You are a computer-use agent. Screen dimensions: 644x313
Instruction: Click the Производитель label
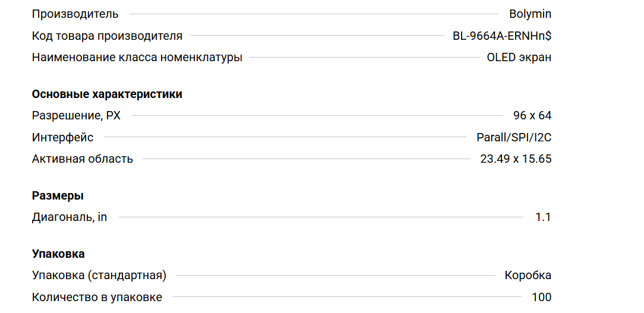point(75,14)
